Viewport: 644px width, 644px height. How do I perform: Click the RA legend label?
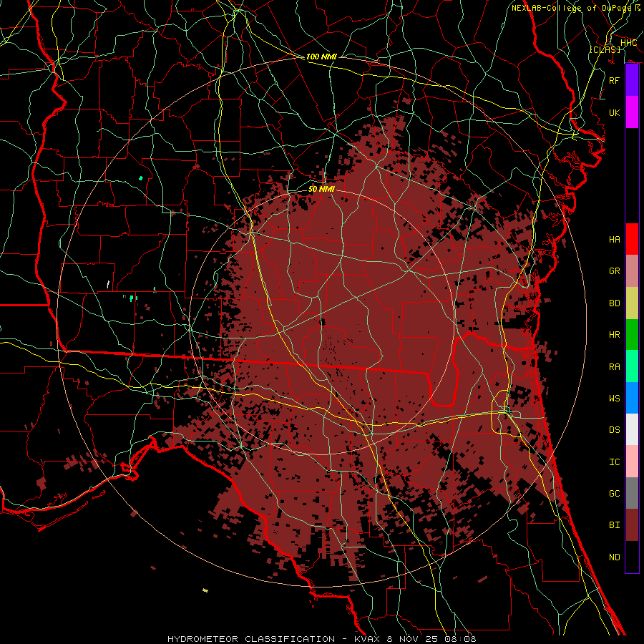[x=615, y=366]
